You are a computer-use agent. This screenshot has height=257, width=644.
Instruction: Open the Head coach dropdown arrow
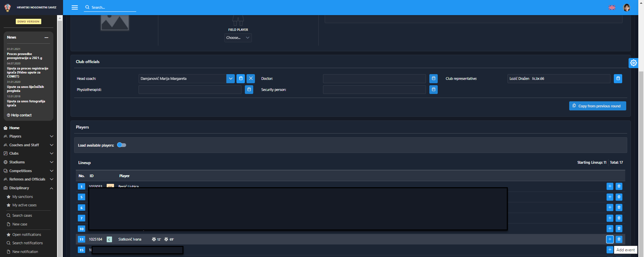230,79
